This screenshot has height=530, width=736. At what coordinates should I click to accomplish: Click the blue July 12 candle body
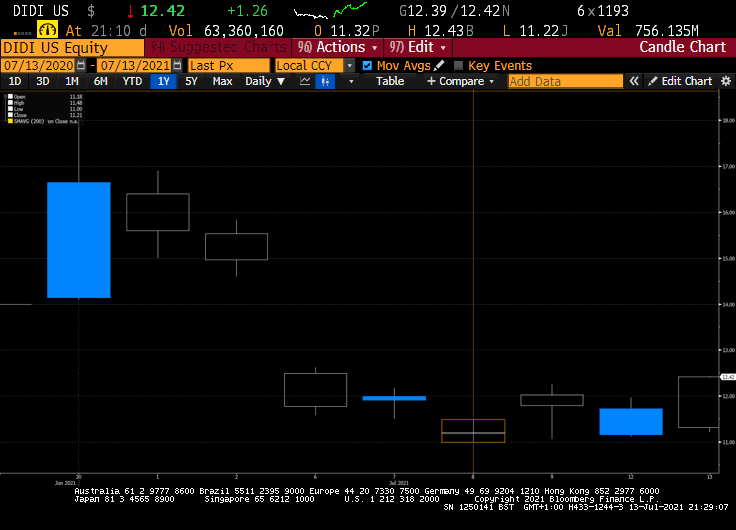click(x=631, y=422)
